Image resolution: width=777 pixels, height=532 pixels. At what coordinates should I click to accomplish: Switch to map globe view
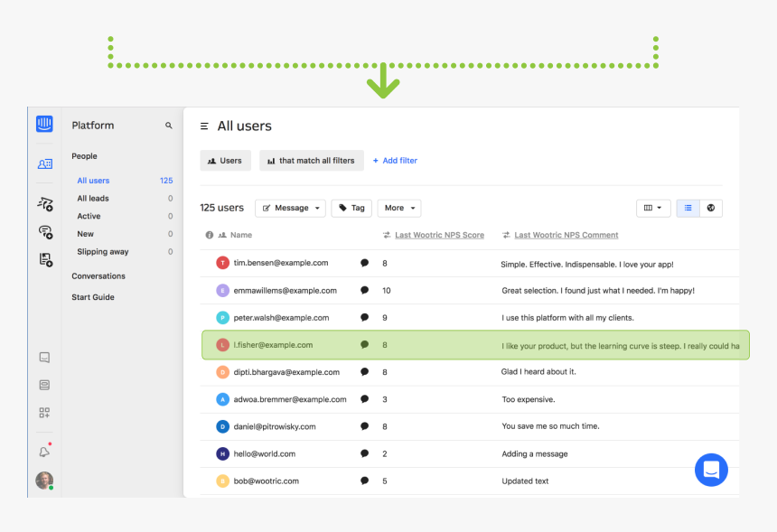[x=711, y=208]
